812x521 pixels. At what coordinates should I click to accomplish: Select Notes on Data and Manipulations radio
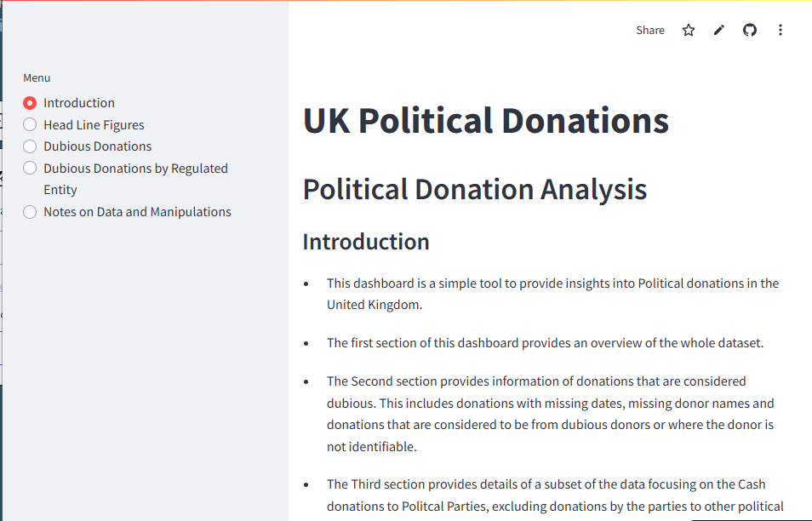[30, 212]
